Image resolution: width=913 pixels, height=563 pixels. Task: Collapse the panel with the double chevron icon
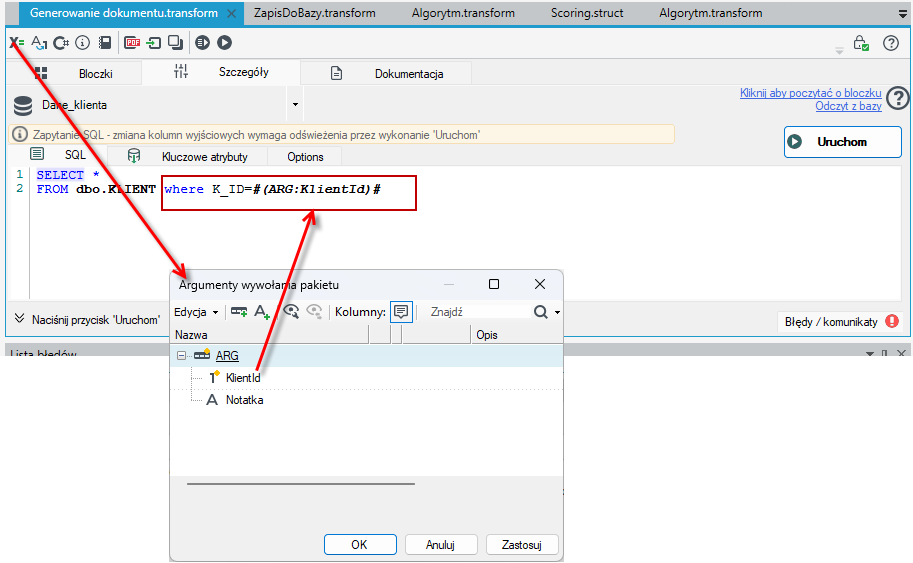(20, 318)
